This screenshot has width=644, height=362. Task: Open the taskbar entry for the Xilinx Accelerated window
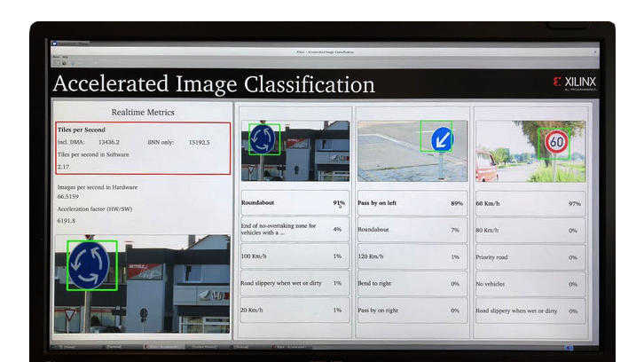[x=162, y=347]
